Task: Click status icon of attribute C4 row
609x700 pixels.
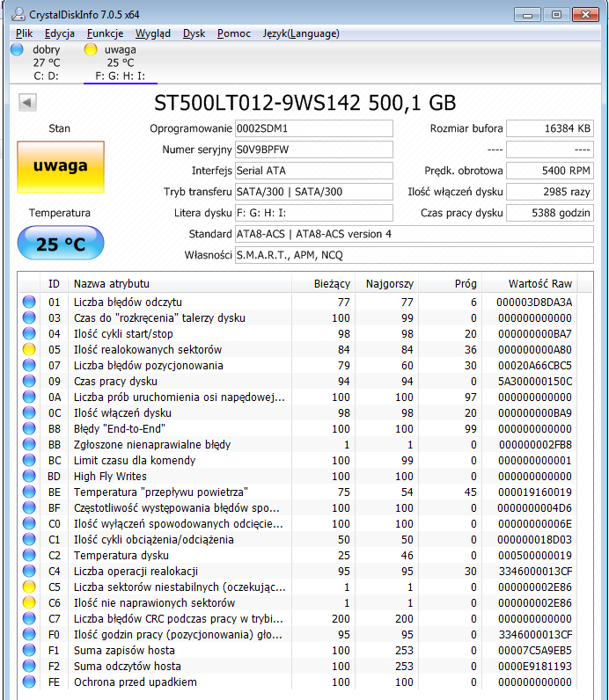Action: click(29, 572)
